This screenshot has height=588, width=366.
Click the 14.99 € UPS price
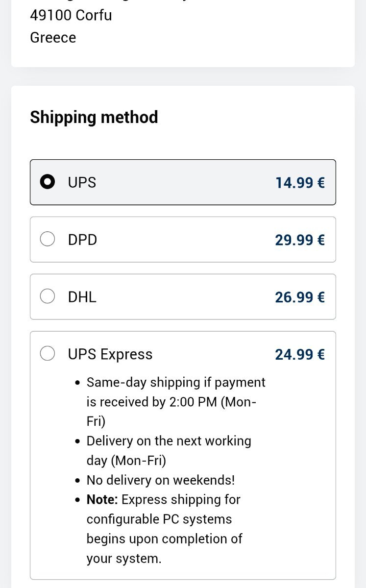coord(300,183)
